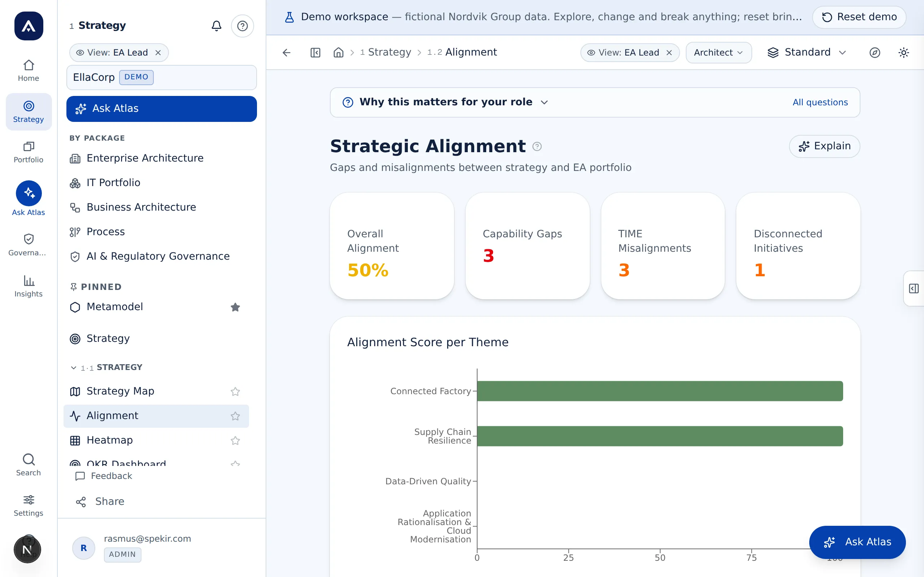Open notifications bell icon

coord(217,26)
